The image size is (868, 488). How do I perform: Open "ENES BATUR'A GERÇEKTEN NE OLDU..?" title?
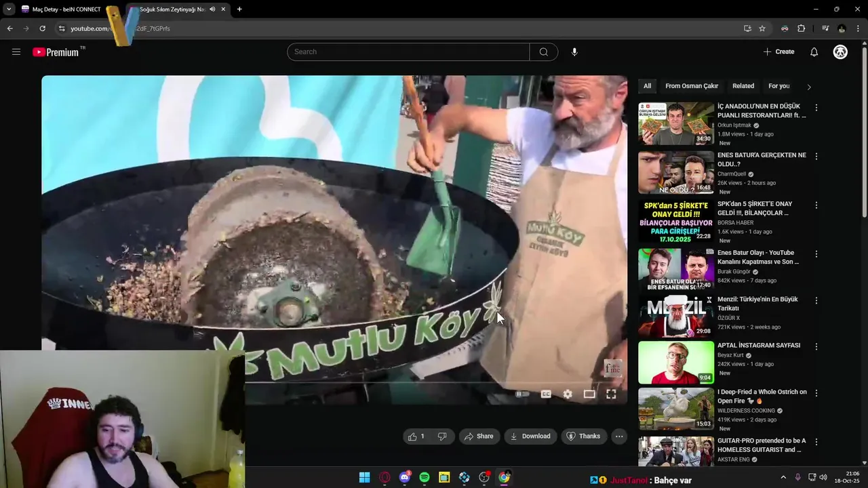[x=762, y=159]
